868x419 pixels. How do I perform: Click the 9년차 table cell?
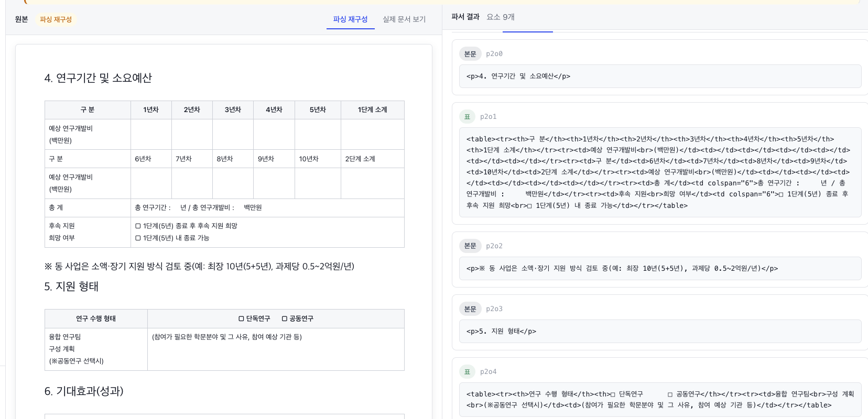tap(274, 159)
